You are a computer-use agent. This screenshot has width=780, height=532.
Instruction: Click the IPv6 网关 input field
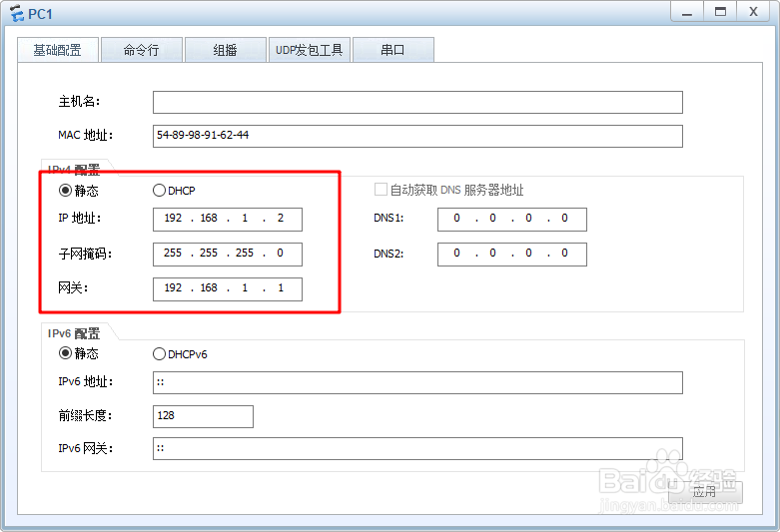[417, 448]
